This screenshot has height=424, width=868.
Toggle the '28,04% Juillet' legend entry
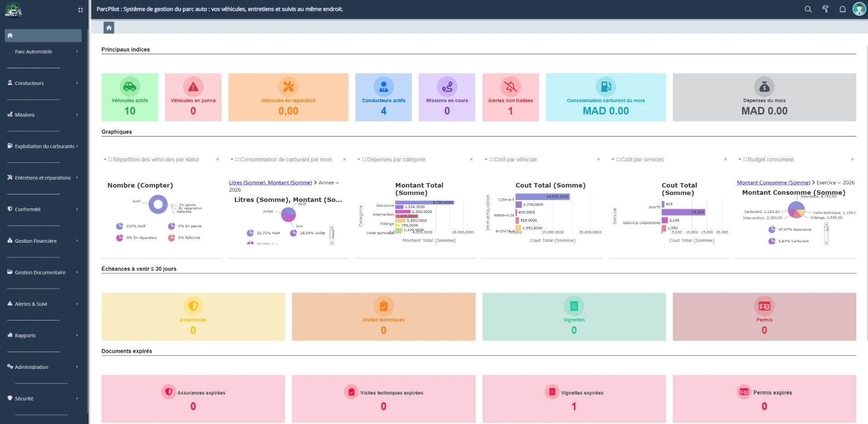308,233
